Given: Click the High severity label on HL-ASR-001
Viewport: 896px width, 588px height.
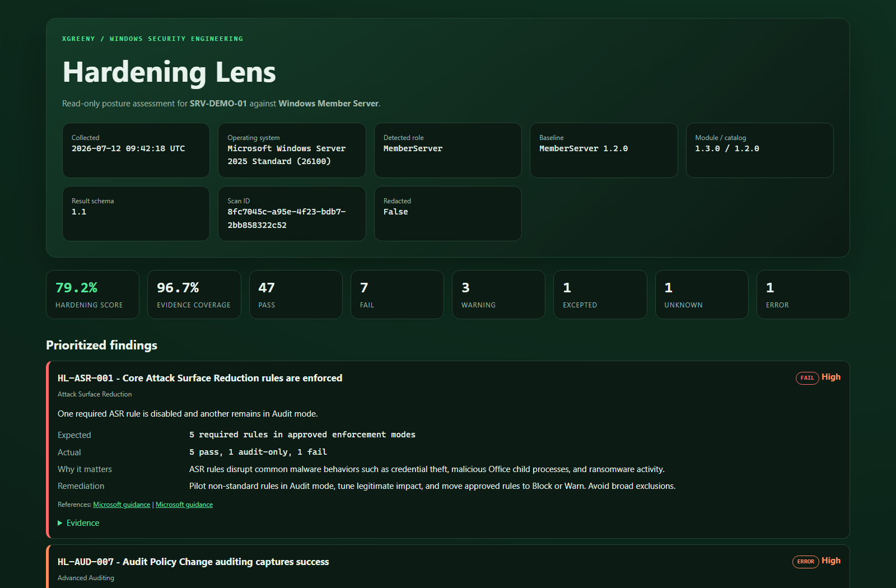Looking at the screenshot, I should pos(831,377).
